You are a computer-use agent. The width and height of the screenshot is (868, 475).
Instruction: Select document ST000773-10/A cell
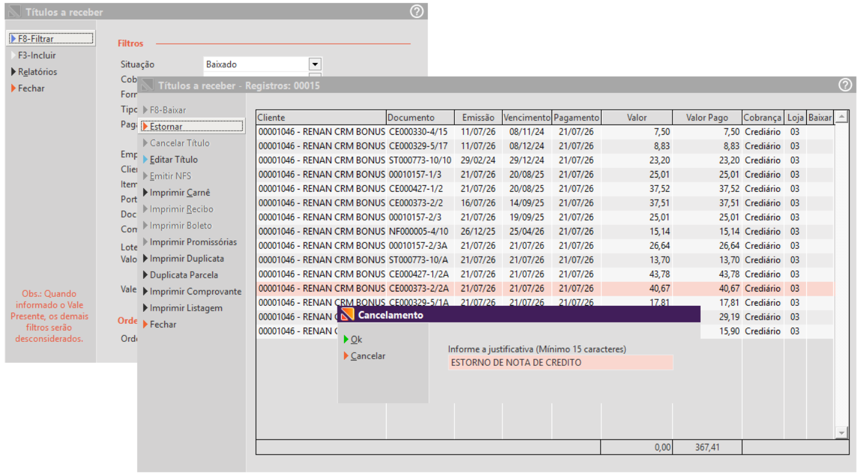(420, 260)
